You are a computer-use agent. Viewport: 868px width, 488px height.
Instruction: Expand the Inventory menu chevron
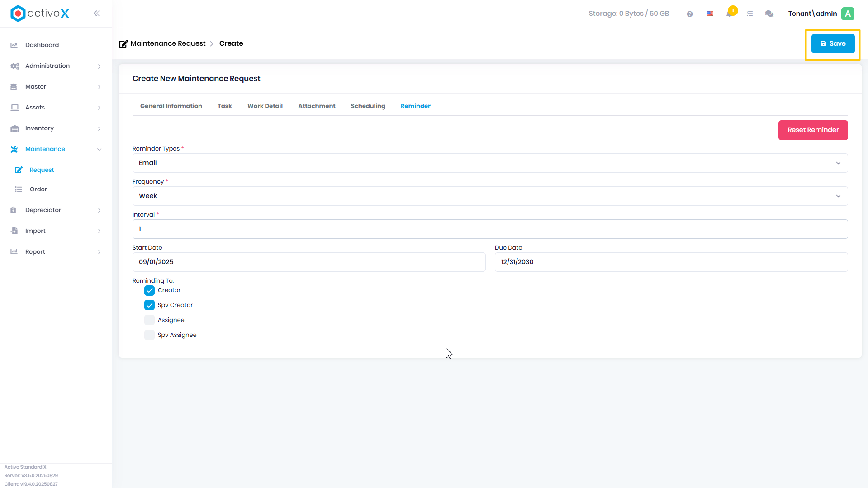(x=99, y=129)
